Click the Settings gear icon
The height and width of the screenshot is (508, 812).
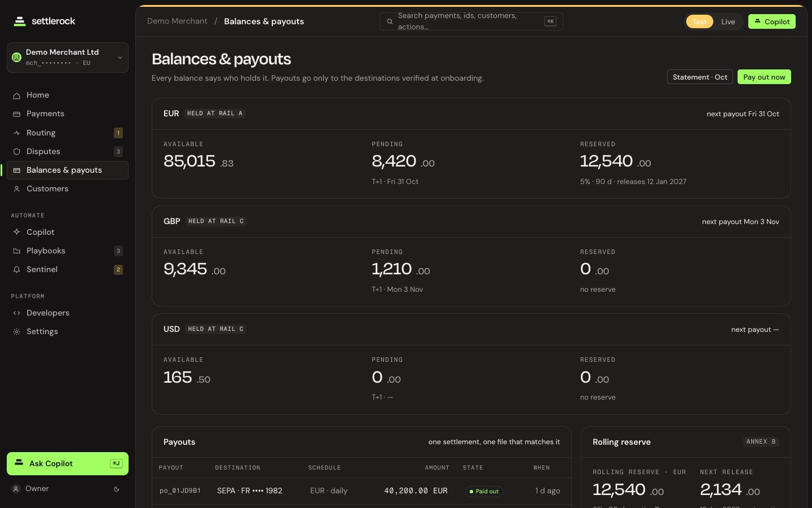coord(17,332)
